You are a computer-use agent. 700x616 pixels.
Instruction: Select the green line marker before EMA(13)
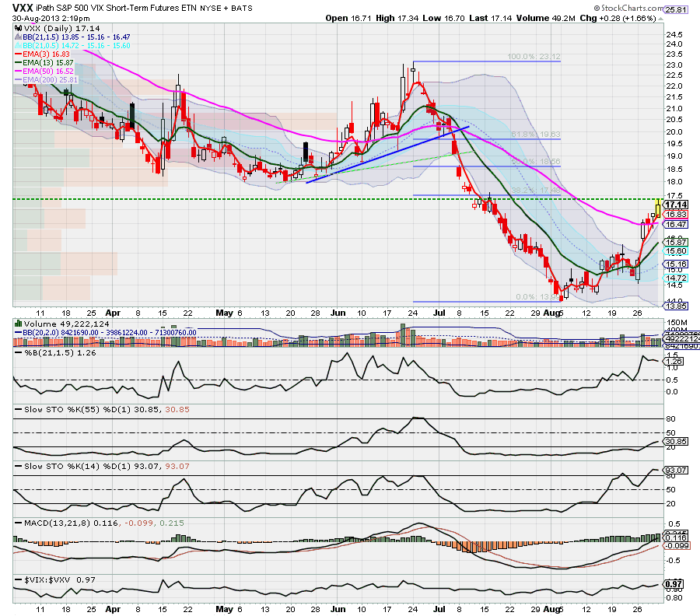pyautogui.click(x=19, y=62)
